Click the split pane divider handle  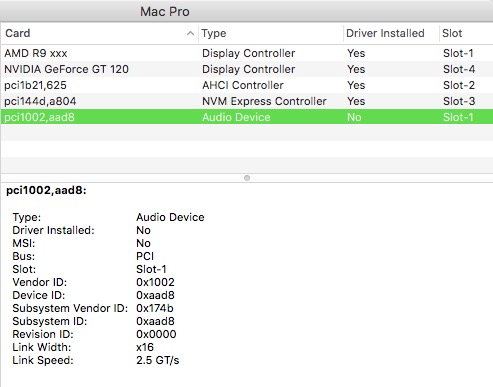point(247,178)
